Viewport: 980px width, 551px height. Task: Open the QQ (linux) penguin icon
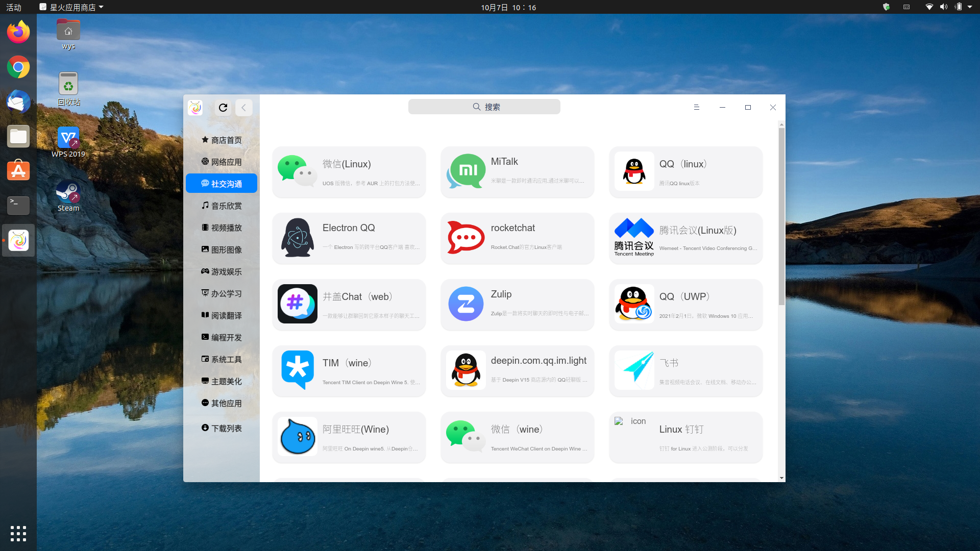634,171
